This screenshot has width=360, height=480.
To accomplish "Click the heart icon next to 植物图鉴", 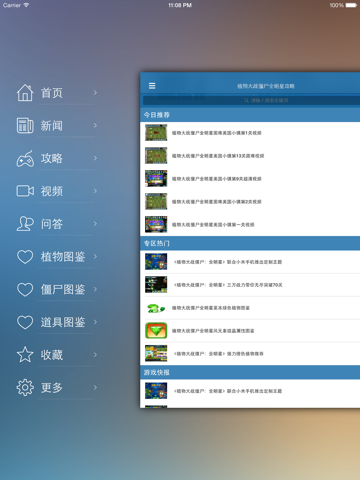I will tap(25, 257).
